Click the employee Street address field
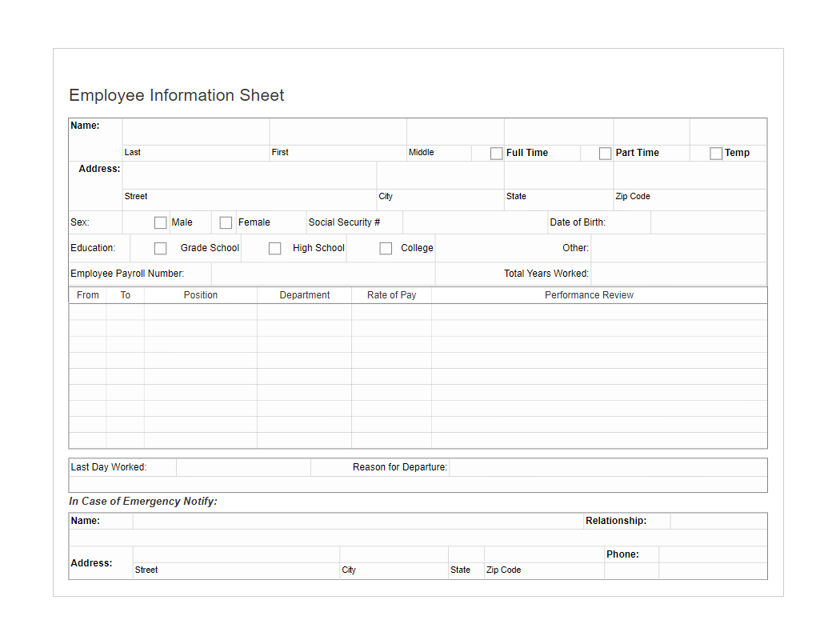 (250, 176)
